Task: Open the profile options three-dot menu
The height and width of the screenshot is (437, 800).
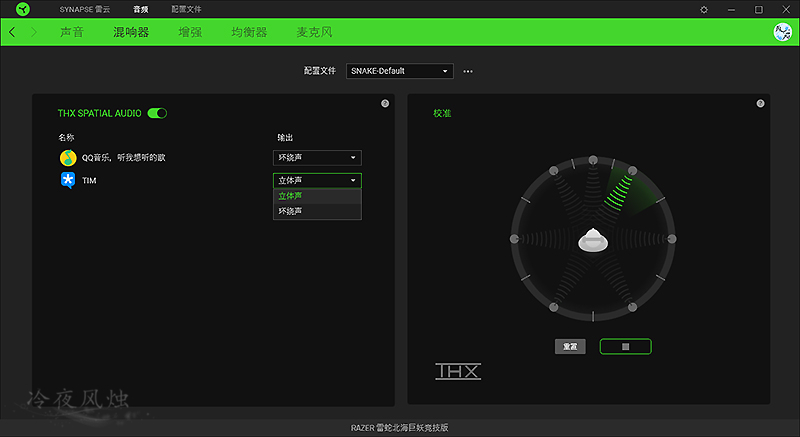Action: (468, 71)
